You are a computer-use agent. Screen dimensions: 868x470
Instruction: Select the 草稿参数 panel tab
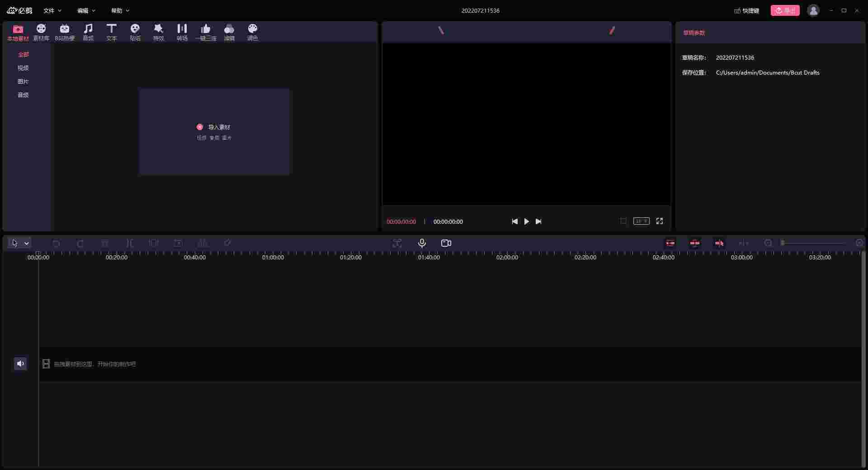click(694, 33)
